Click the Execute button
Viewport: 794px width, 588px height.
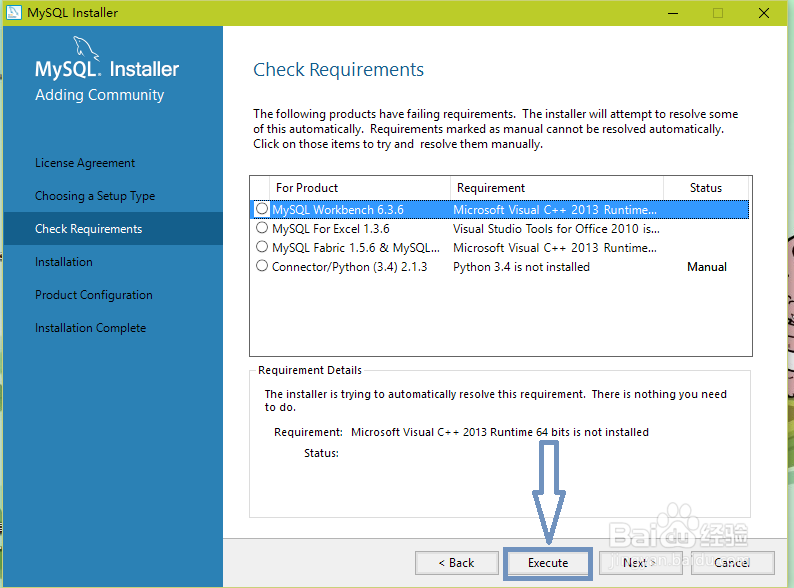tap(548, 563)
